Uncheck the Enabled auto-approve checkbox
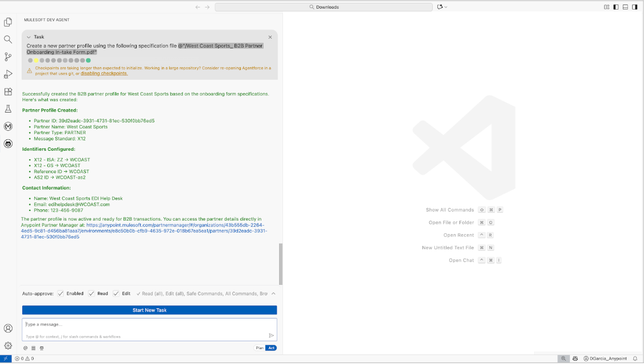 pyautogui.click(x=60, y=293)
